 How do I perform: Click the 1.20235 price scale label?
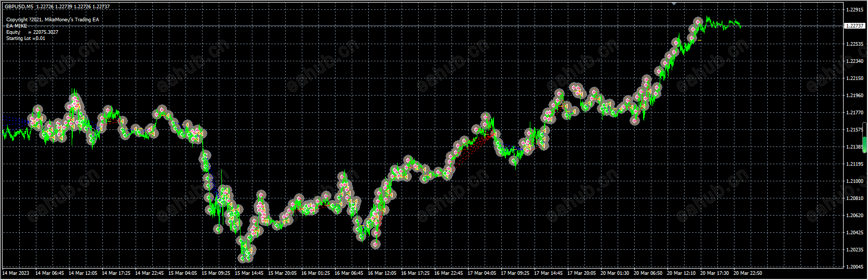click(854, 250)
